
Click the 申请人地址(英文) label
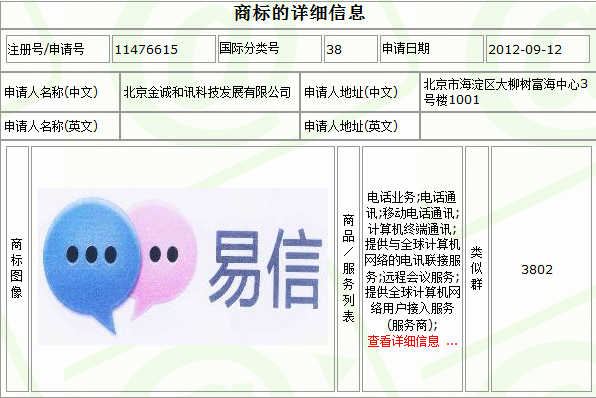click(x=351, y=126)
